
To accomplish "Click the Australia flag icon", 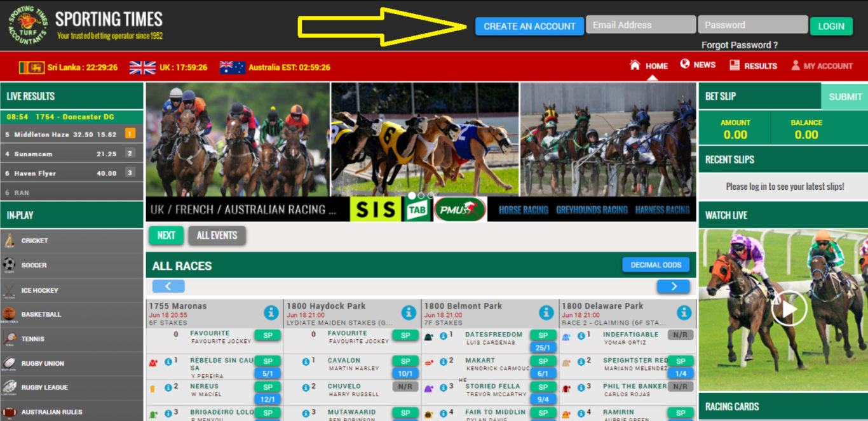I will [233, 67].
